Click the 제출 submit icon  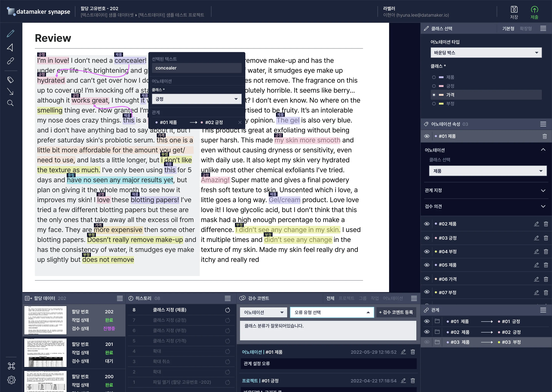[x=534, y=10]
